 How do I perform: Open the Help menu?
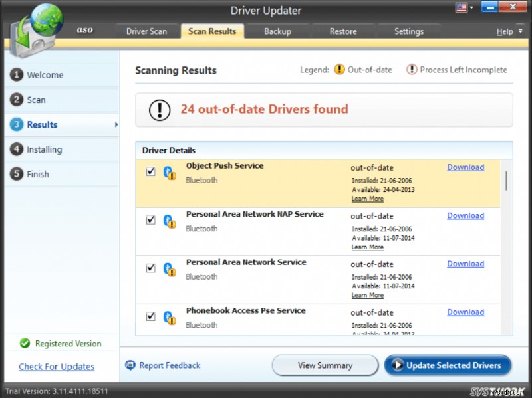coord(505,31)
